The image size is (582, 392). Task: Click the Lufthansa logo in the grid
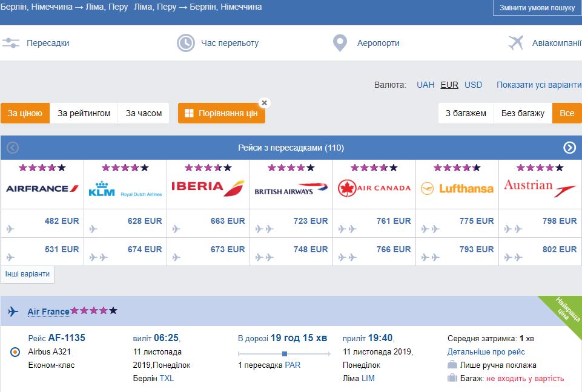[457, 188]
